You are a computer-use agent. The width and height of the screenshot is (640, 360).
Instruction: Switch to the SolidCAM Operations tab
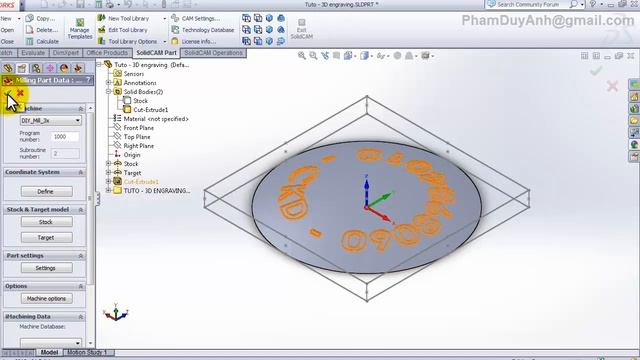tap(213, 53)
